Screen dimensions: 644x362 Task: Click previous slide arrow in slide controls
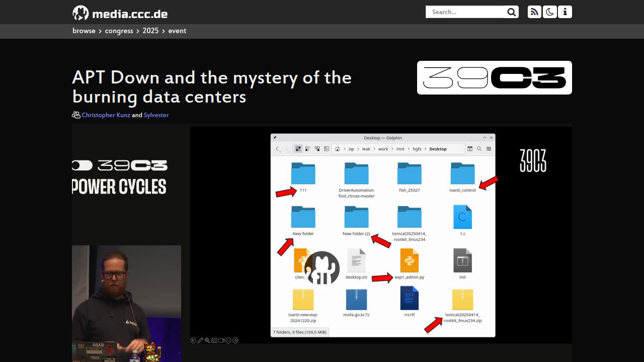coord(193,340)
